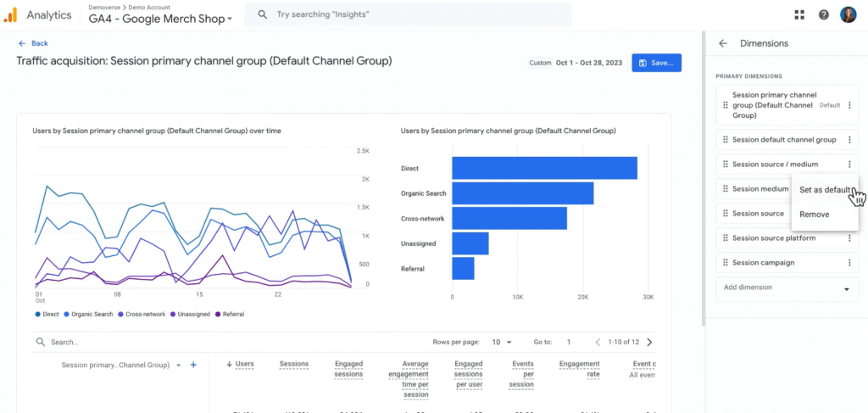
Task: Open the help question mark icon
Action: tap(824, 15)
